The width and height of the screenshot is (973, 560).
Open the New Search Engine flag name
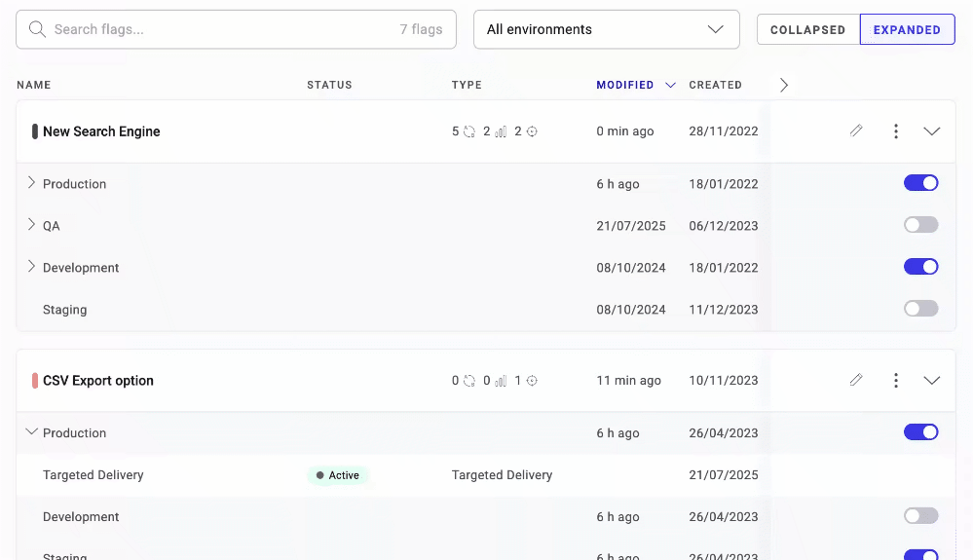pyautogui.click(x=101, y=131)
